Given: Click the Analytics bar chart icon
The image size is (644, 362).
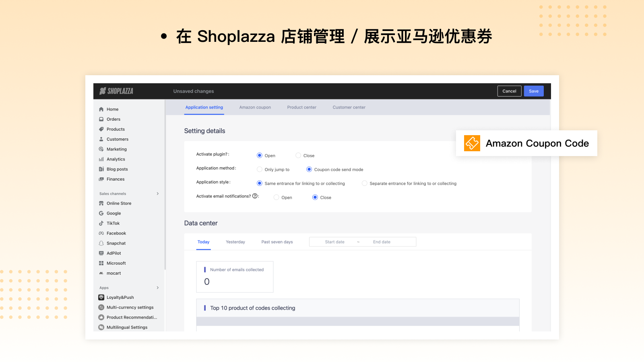Looking at the screenshot, I should tap(101, 159).
